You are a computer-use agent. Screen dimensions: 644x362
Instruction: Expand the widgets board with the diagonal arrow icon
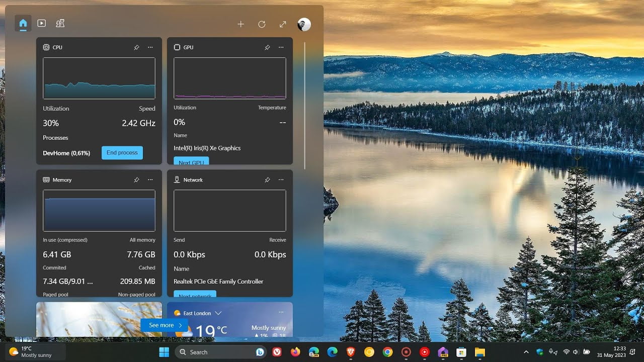pyautogui.click(x=282, y=24)
